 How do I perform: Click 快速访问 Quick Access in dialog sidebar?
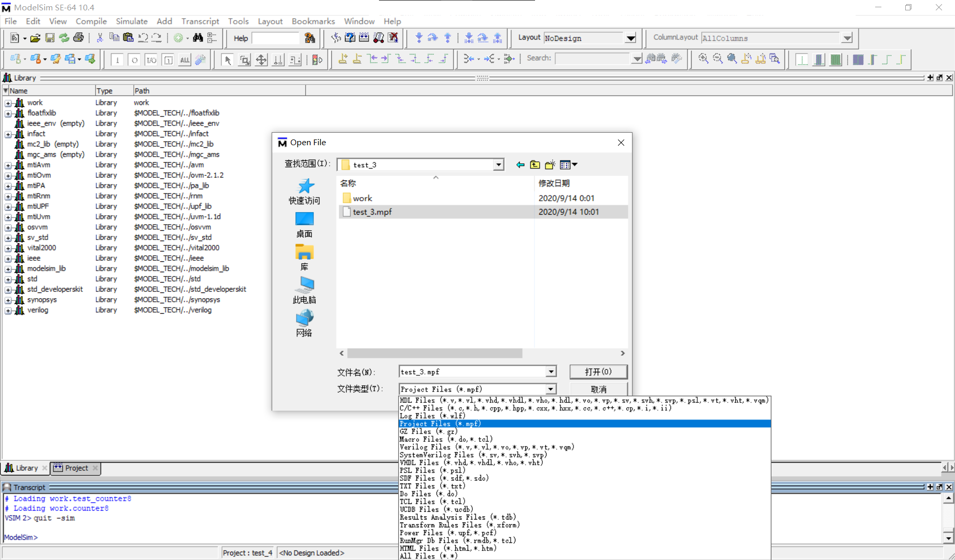pos(304,191)
